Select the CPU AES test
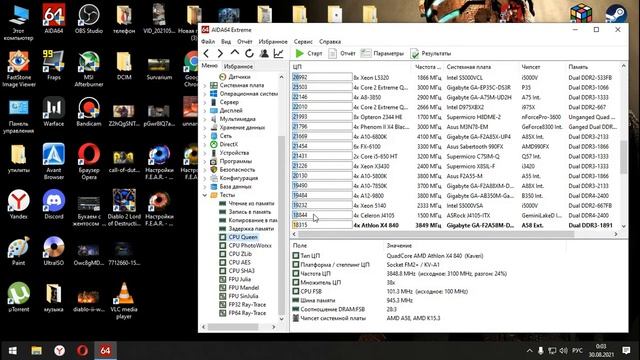Image resolution: width=640 pixels, height=360 pixels. tap(235, 262)
